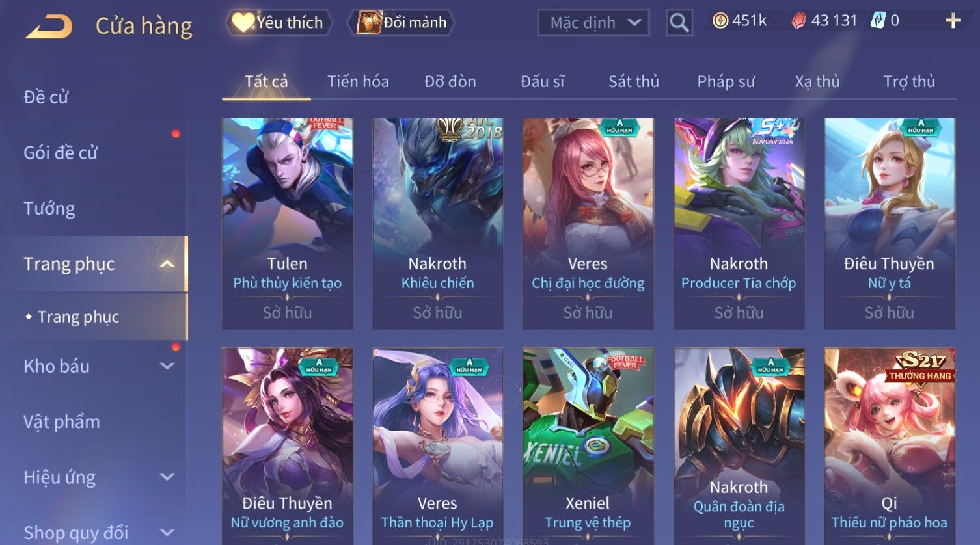Image resolution: width=980 pixels, height=545 pixels.
Task: Select the Sát thủ category tab
Action: 633,81
